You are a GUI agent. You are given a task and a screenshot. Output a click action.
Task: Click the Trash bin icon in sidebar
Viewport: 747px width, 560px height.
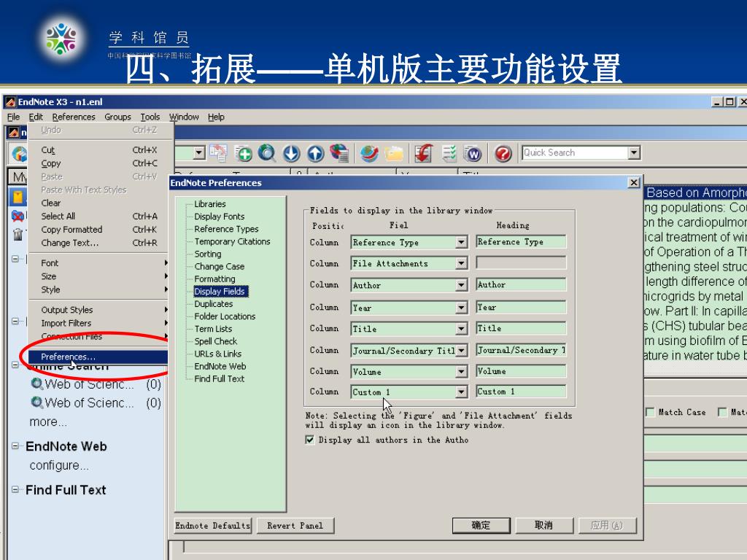[x=18, y=234]
